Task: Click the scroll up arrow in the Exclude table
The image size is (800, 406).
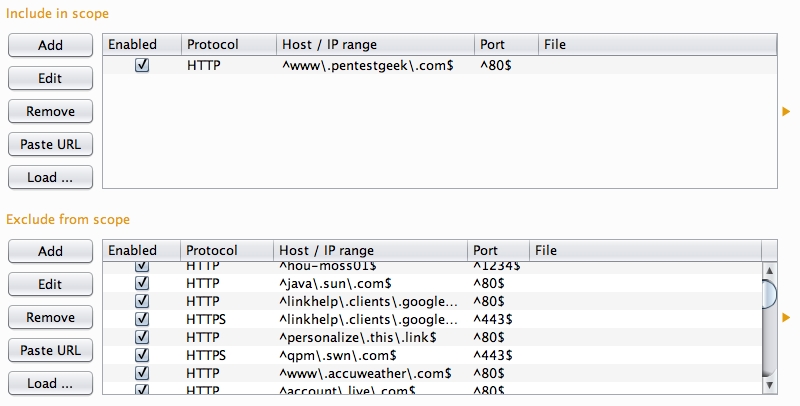Action: click(769, 270)
